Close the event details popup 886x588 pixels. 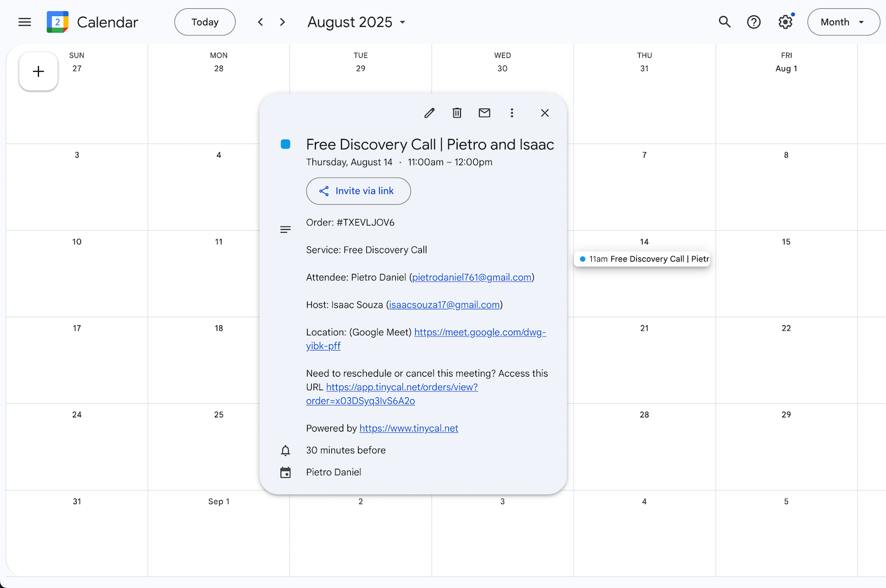[545, 113]
